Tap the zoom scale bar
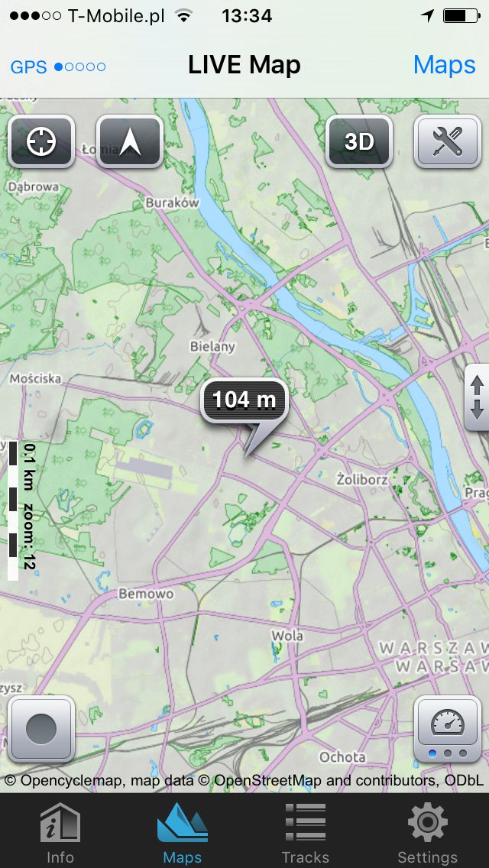489x868 pixels. click(x=22, y=510)
